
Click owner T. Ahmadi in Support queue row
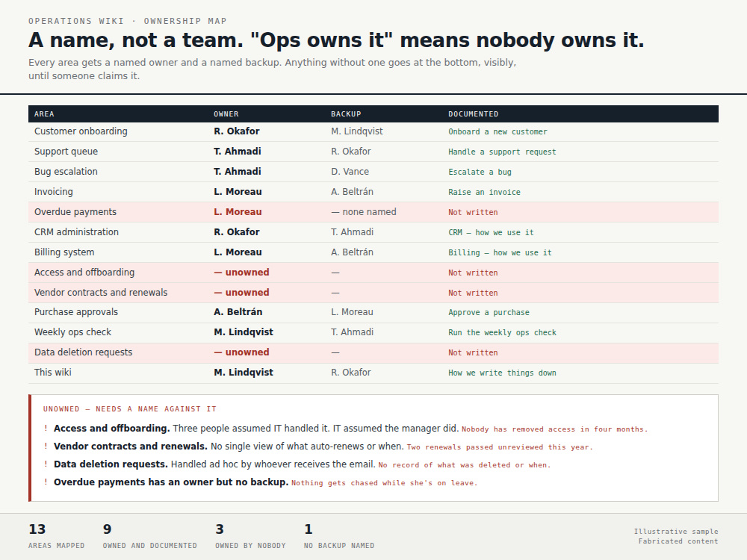[x=238, y=152]
